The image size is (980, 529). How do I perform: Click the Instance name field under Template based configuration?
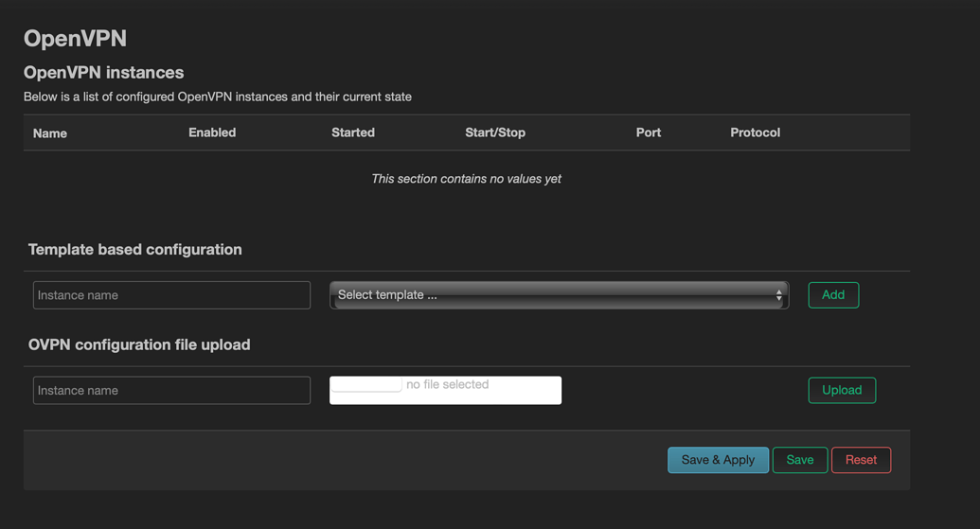(x=171, y=295)
